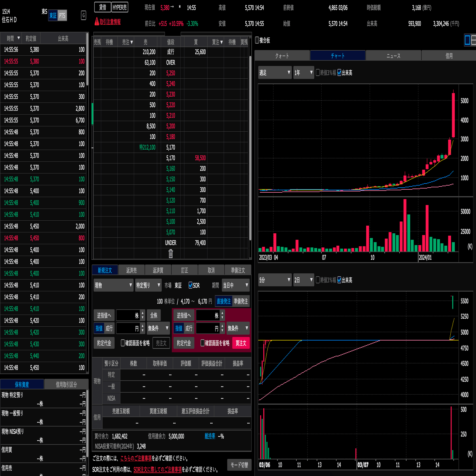Viewport: 476px width, 476px height.
Task: Select the 返済売 order tab
Action: click(x=131, y=270)
